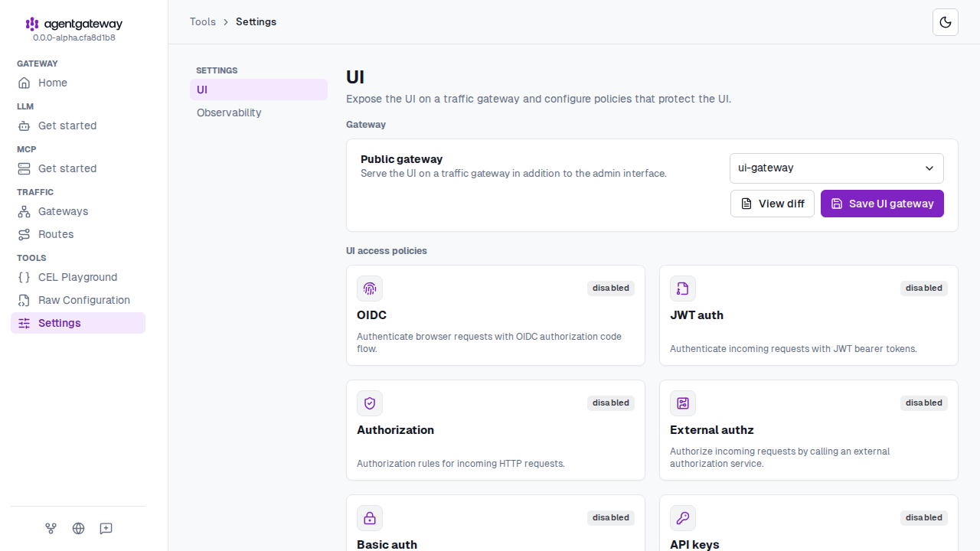Click the disabled badge on JWT auth card

coord(924,289)
